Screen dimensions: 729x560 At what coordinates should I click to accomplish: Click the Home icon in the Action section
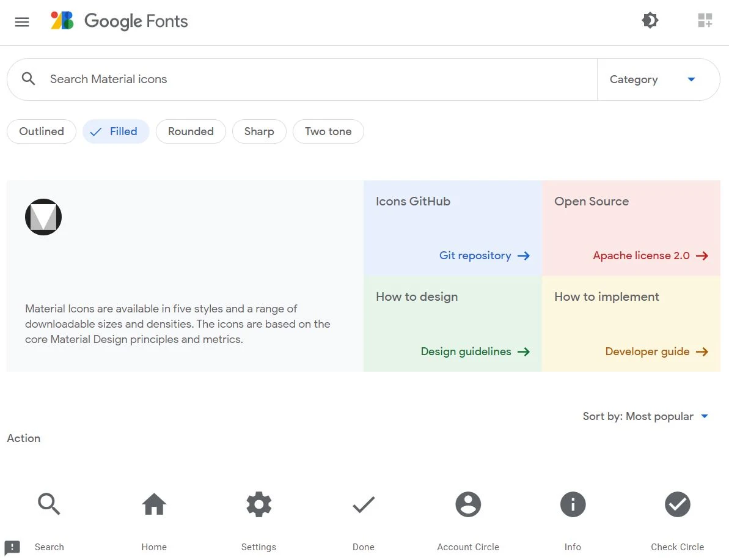coord(154,505)
